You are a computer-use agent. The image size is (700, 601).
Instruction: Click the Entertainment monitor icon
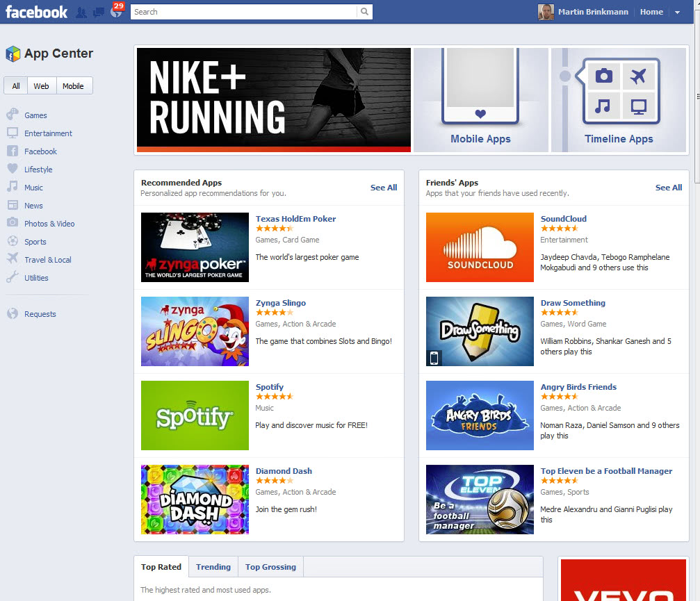(x=13, y=133)
